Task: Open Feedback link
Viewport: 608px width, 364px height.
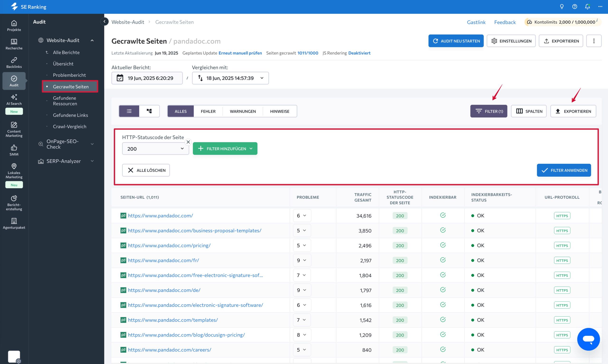Action: click(505, 22)
